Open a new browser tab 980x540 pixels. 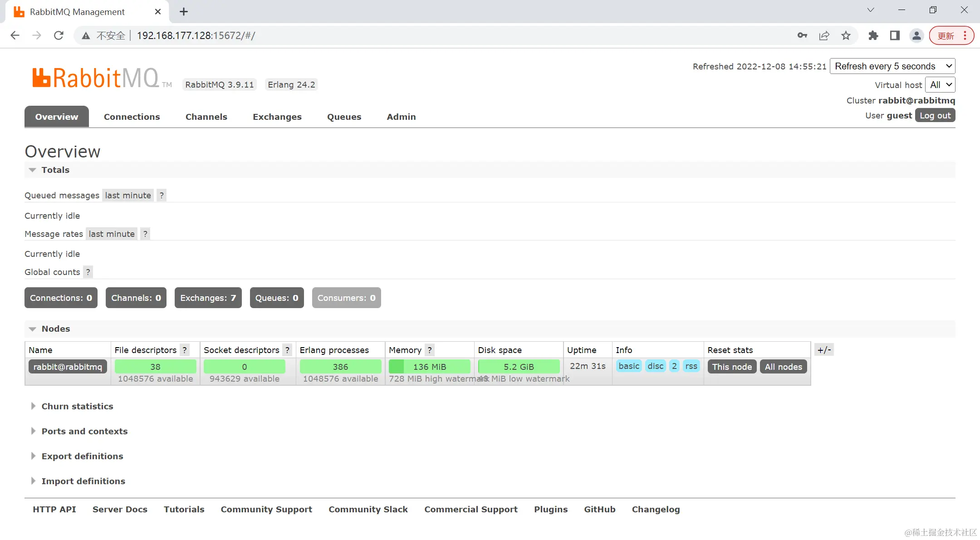click(184, 12)
